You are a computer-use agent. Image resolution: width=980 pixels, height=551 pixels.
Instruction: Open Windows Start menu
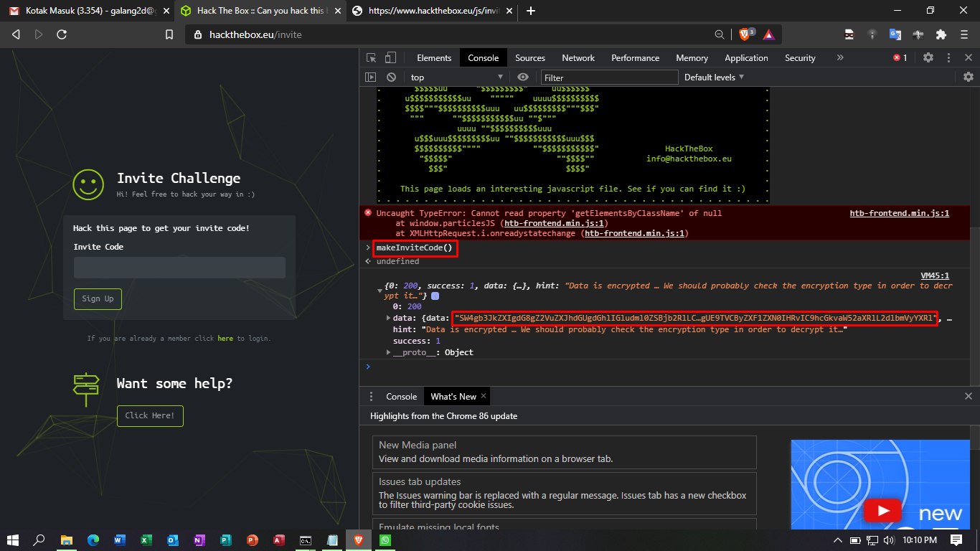coord(13,540)
